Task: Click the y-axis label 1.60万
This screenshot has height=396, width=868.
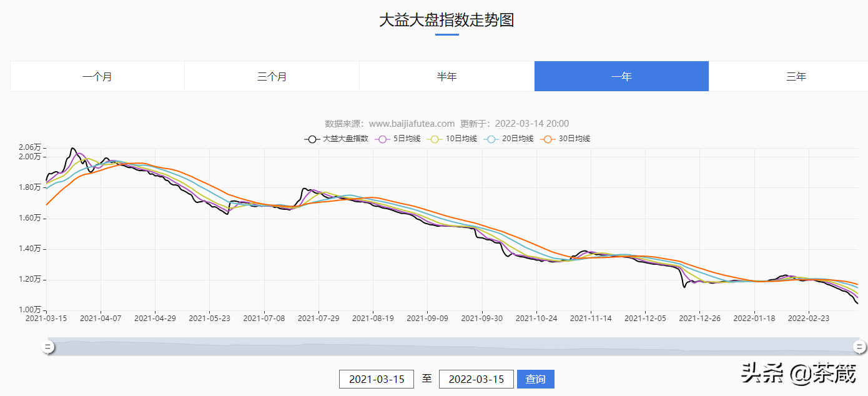Action: pos(30,218)
